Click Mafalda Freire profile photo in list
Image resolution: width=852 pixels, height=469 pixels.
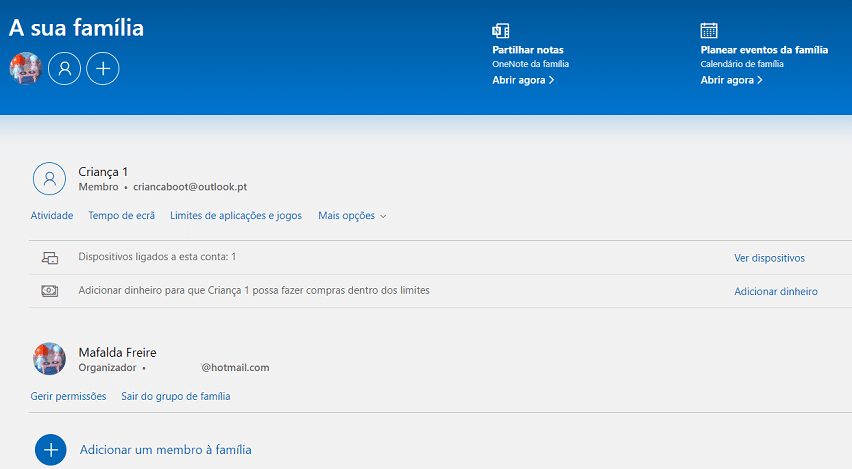click(x=49, y=359)
